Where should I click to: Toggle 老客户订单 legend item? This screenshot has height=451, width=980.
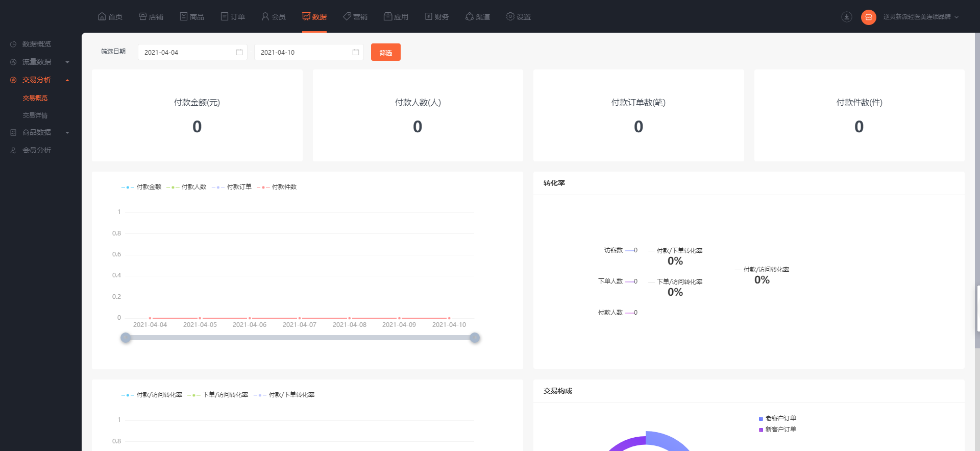point(777,418)
